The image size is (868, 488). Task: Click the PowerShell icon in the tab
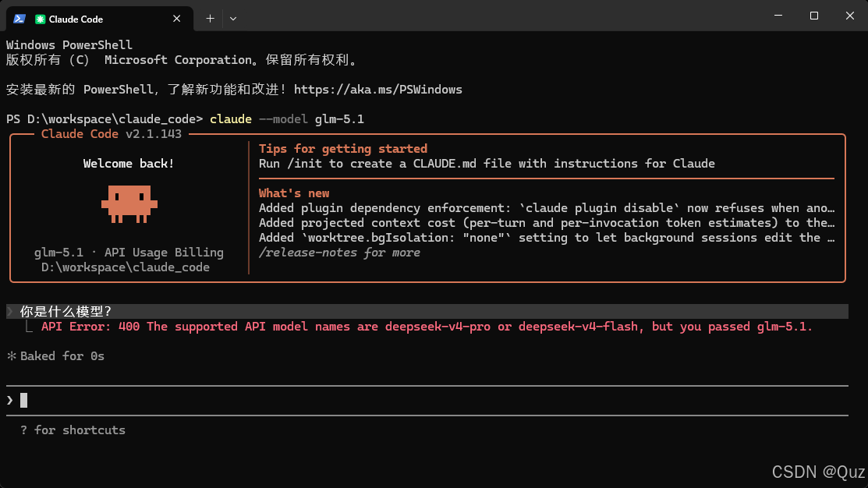(19, 19)
